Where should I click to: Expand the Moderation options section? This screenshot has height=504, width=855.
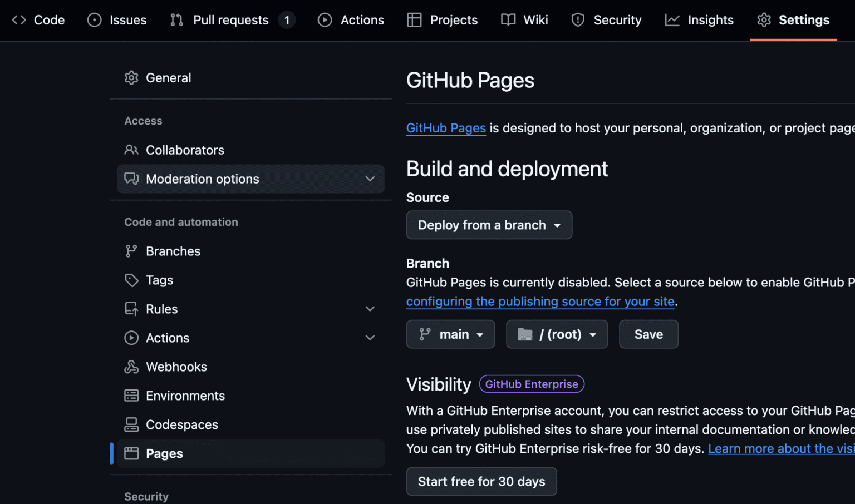[370, 179]
